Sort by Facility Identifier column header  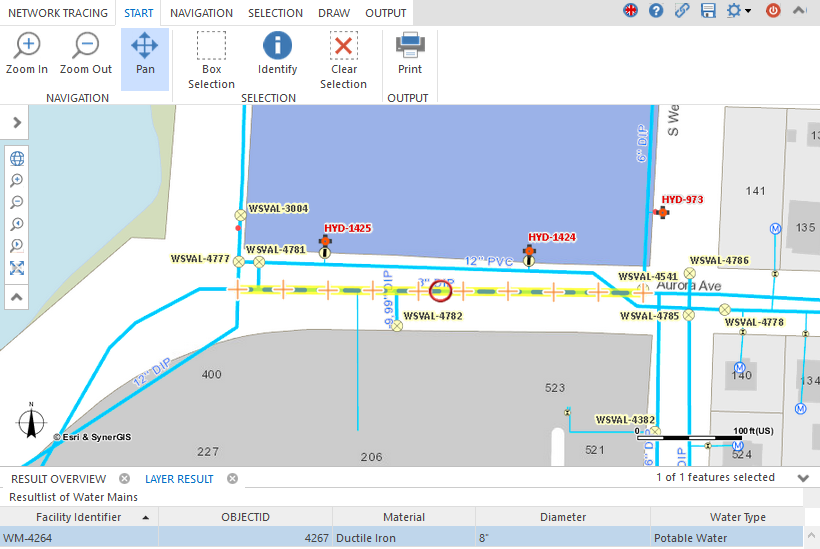click(x=79, y=517)
